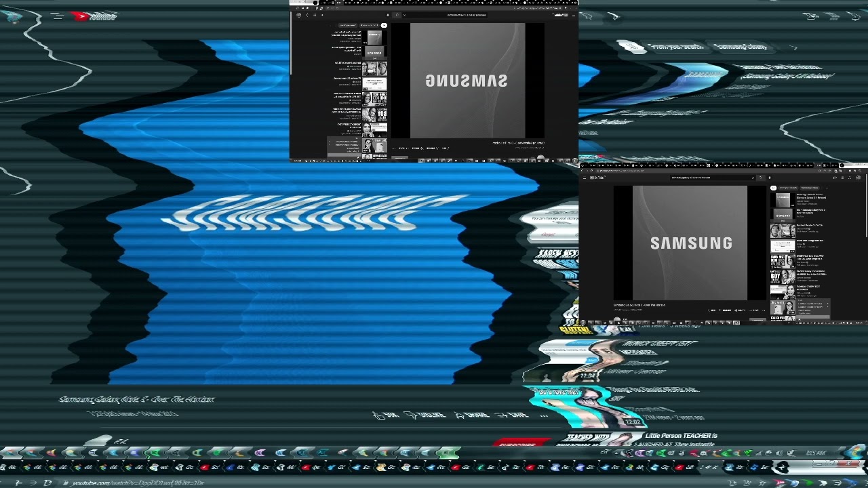Open hamburger menu in bottom-right YouTube window
Viewport: 868px width, 488px height.
(585, 178)
